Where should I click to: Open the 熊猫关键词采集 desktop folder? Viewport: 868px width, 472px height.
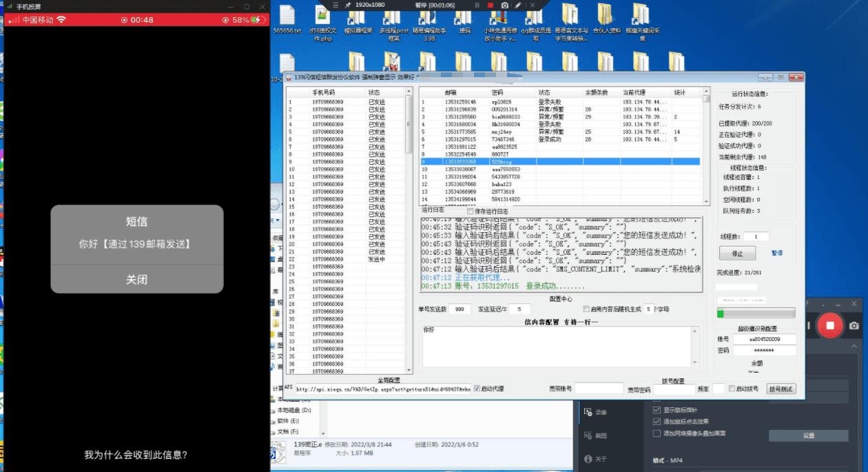coord(642,22)
